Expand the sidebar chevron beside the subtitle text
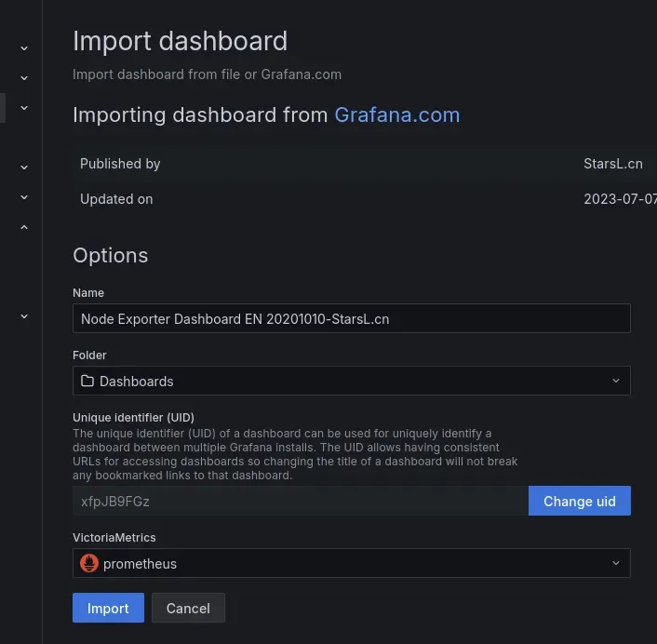657x644 pixels. coord(24,78)
